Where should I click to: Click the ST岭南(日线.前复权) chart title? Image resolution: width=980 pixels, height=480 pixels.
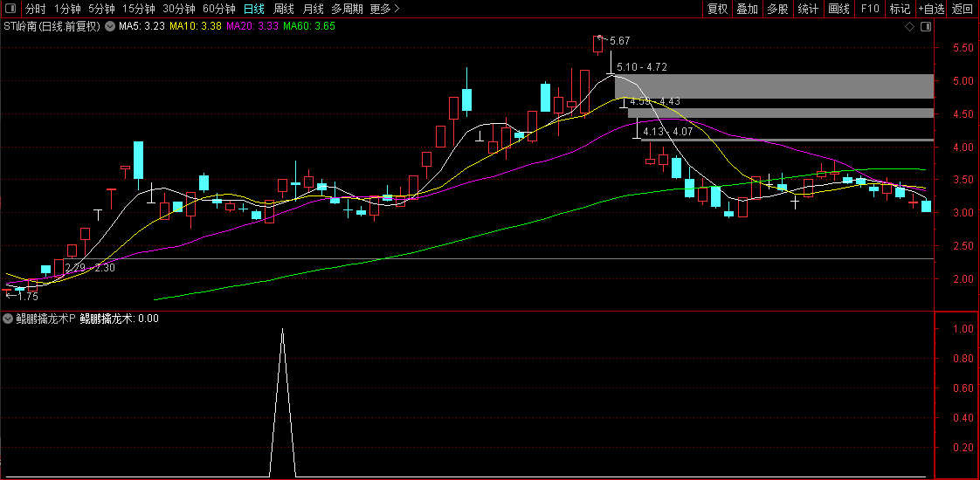(x=52, y=26)
